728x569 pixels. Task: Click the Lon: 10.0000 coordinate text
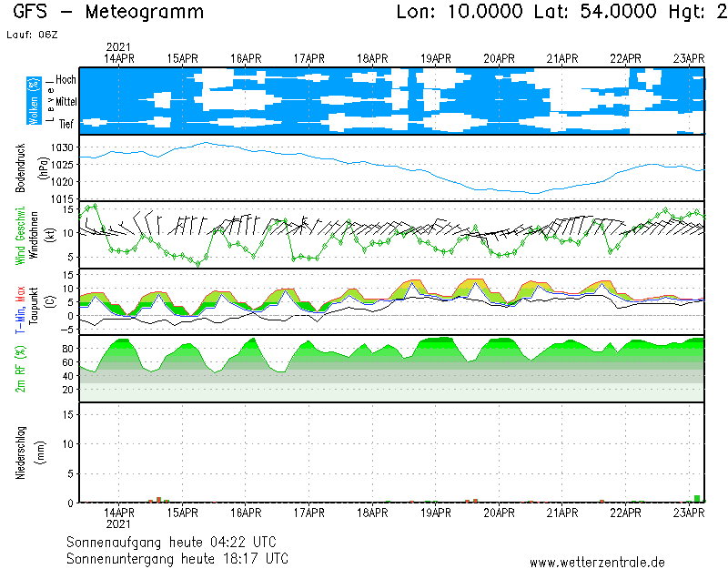click(x=460, y=13)
